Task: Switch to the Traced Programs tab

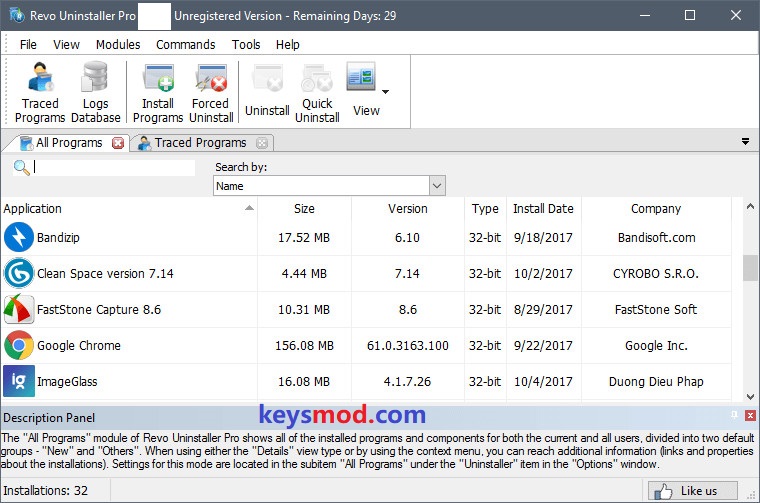Action: click(x=200, y=142)
